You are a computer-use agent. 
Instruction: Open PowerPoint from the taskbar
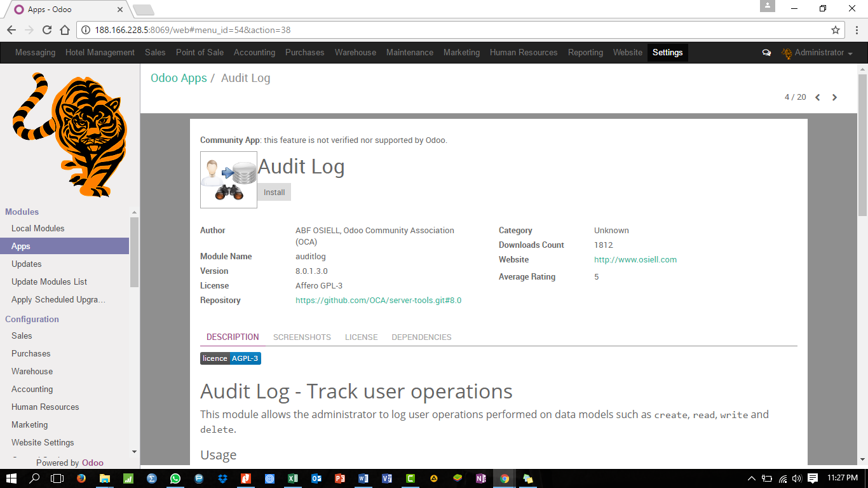point(340,478)
